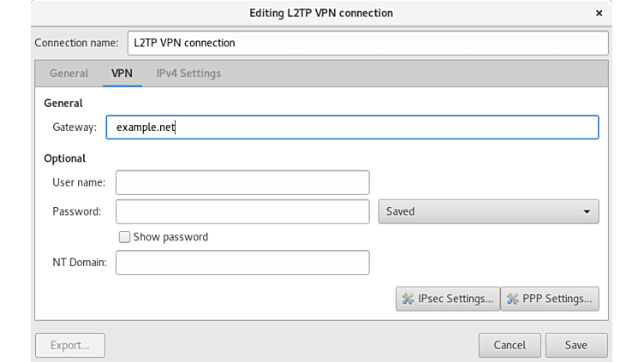The image size is (644, 362).
Task: Expand the arrow beside the Saved option
Action: click(x=587, y=211)
